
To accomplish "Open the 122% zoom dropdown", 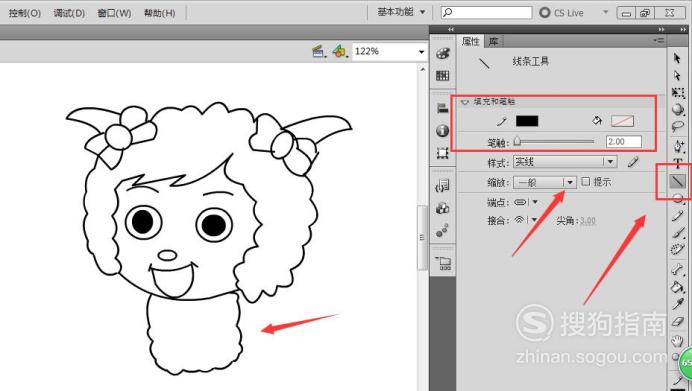I will point(389,52).
